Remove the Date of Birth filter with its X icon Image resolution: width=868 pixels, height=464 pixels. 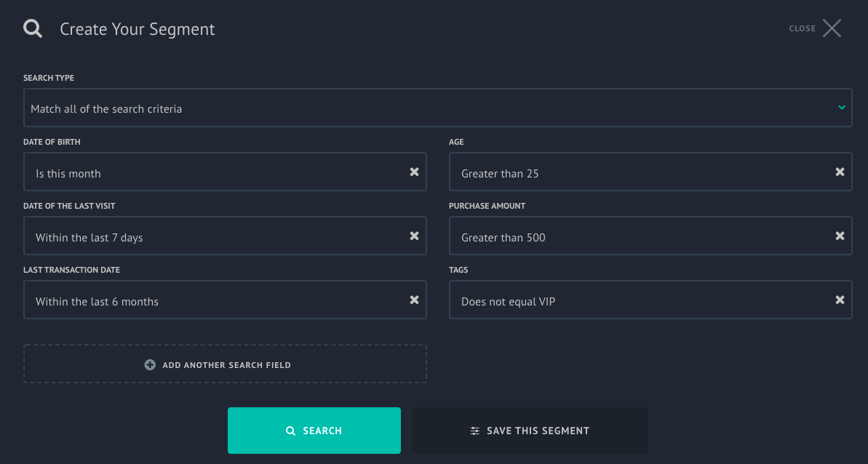(414, 172)
